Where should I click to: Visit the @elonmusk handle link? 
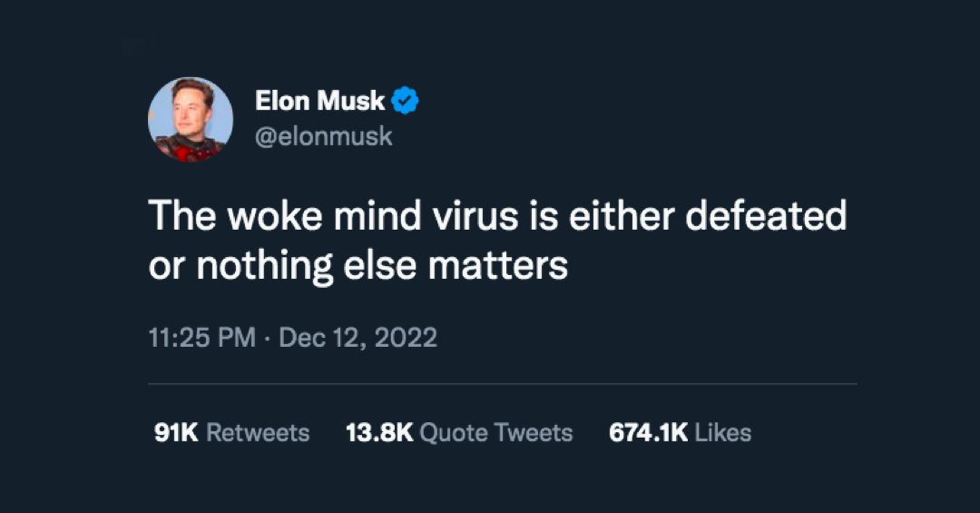[x=324, y=136]
